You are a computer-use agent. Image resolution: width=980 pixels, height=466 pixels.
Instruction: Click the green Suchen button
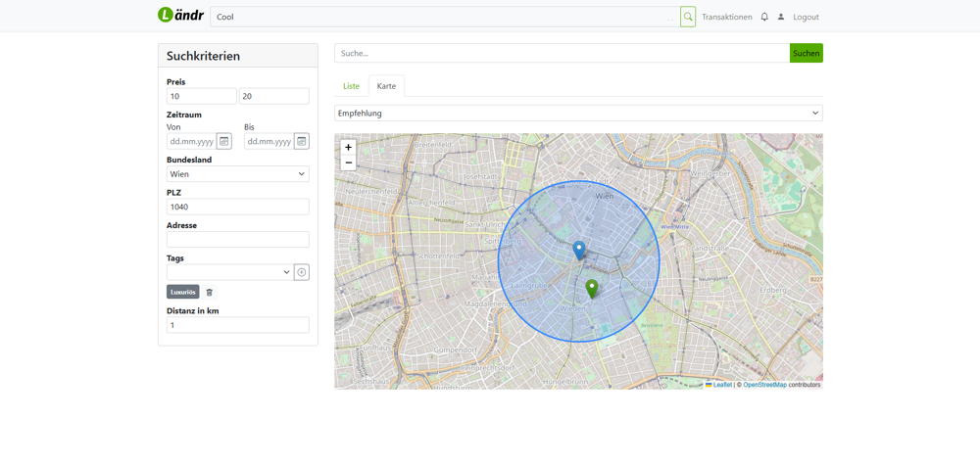(x=807, y=53)
